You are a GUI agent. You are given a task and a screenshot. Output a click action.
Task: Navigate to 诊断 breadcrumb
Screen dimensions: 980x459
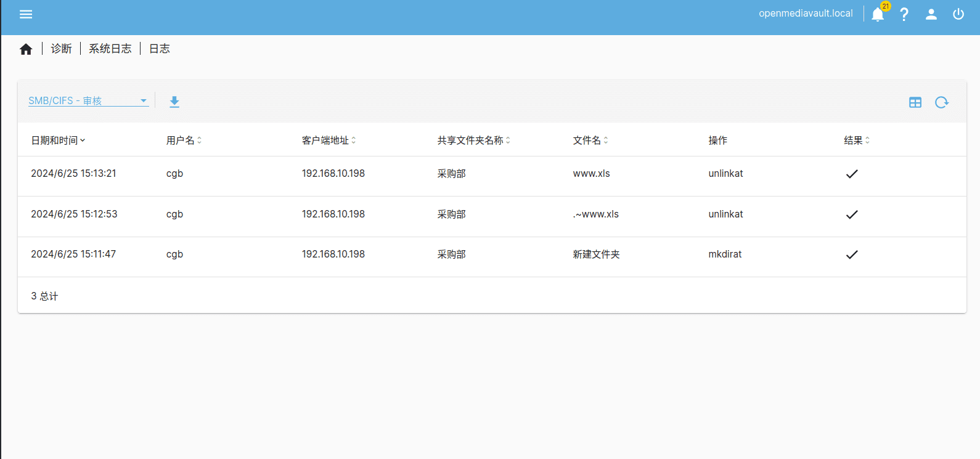61,49
